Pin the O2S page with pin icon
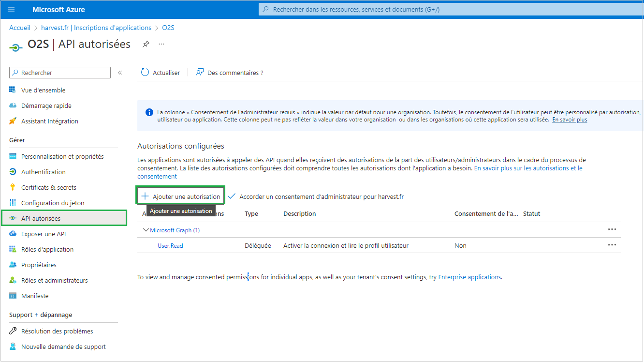The height and width of the screenshot is (362, 644). [146, 44]
